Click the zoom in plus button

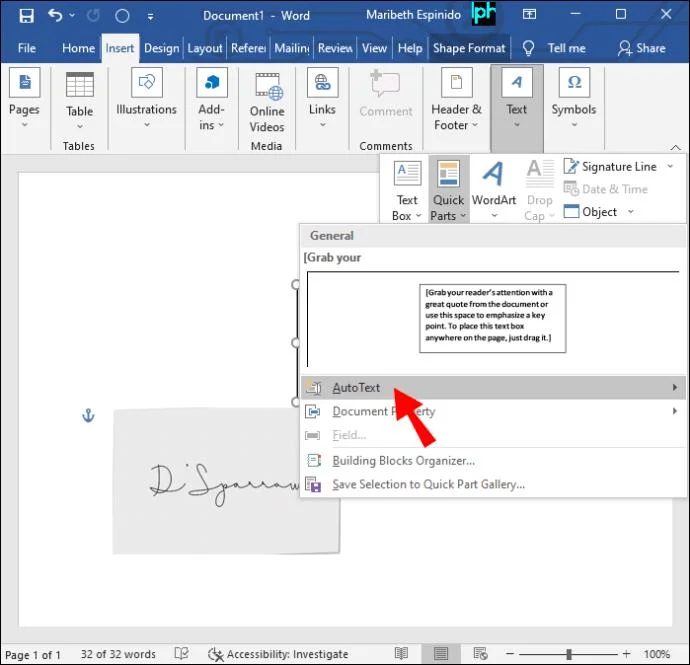(626, 654)
